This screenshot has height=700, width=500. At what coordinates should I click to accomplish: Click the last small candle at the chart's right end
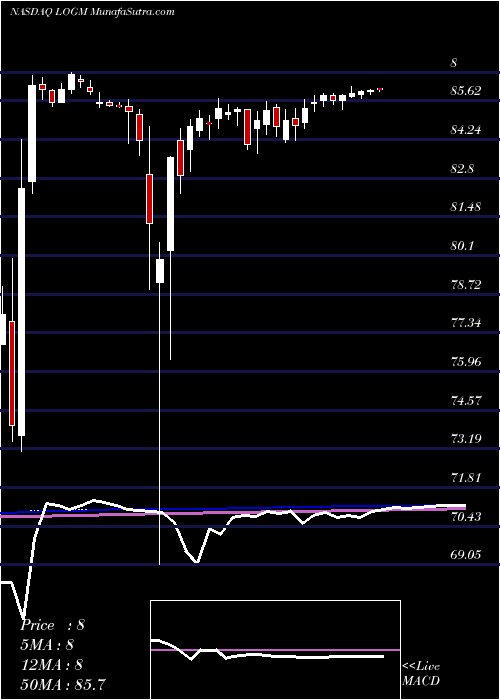[380, 89]
